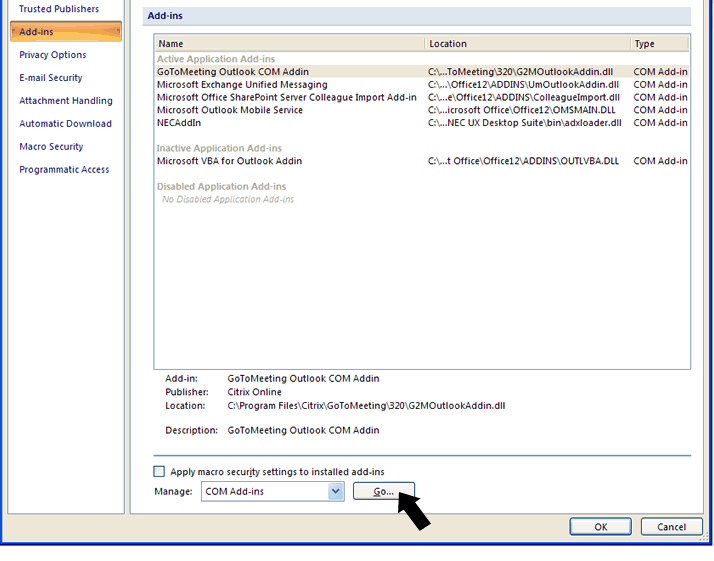
Task: Click COM Add-in type for NECAddIn
Action: pos(660,122)
